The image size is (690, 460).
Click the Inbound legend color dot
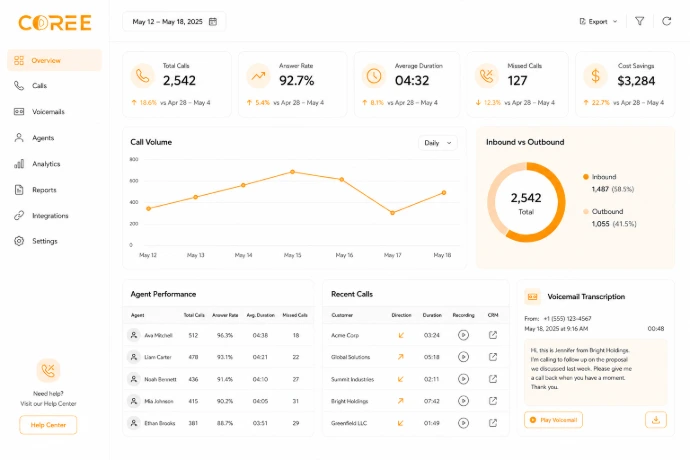coord(586,177)
